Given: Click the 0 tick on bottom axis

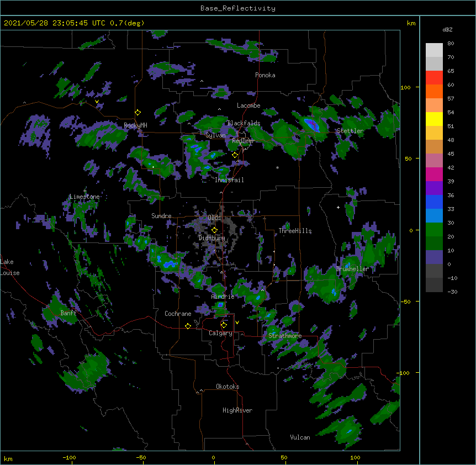Looking at the screenshot, I should pyautogui.click(x=213, y=457).
